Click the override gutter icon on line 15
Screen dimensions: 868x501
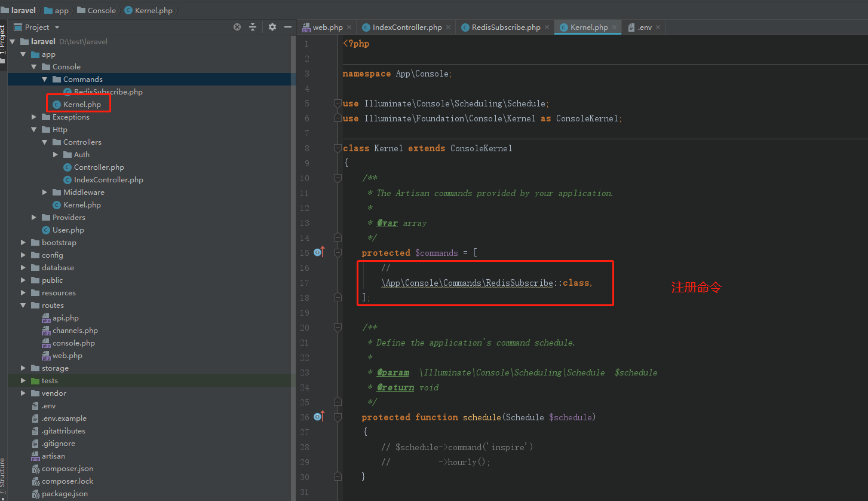point(319,252)
